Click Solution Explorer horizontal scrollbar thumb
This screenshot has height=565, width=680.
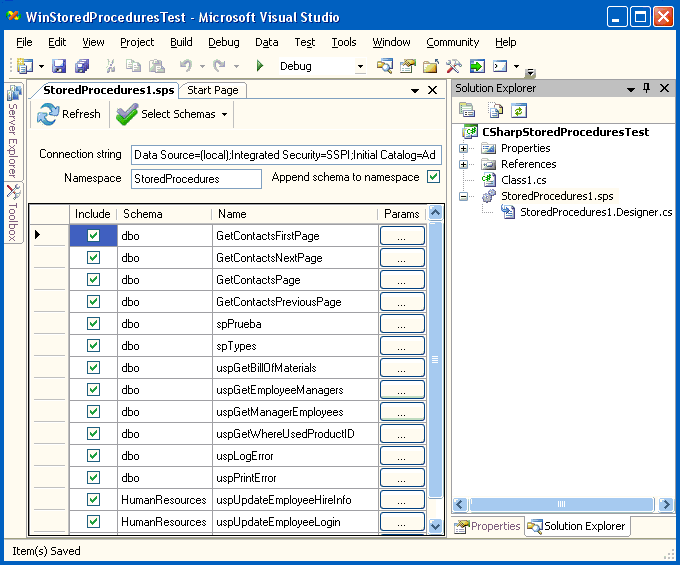click(561, 504)
